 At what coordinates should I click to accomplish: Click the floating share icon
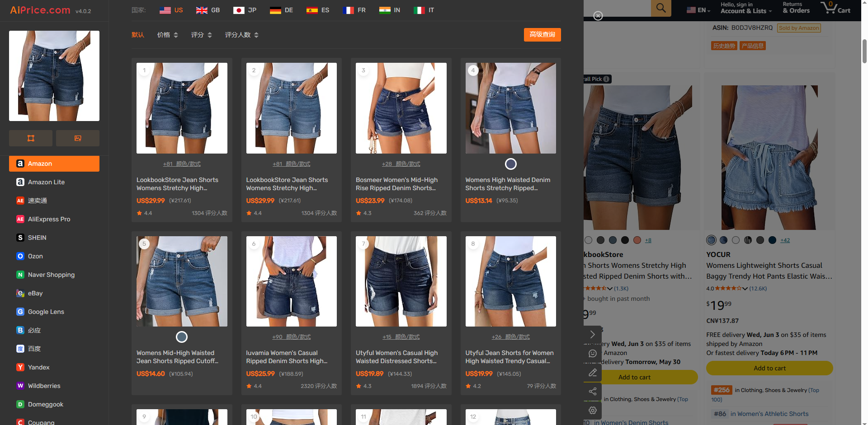tap(593, 392)
